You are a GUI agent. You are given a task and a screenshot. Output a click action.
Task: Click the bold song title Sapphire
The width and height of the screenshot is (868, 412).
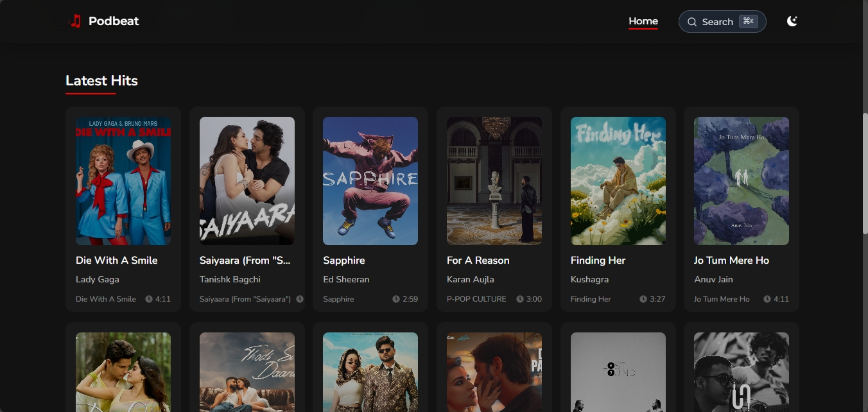click(344, 261)
